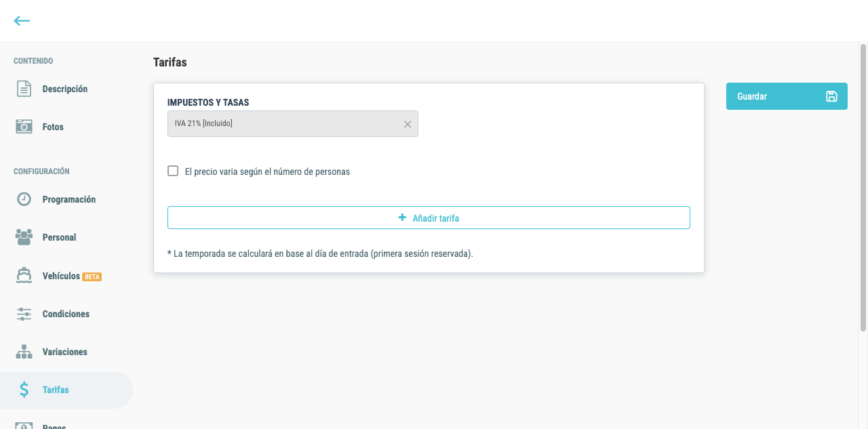This screenshot has height=429, width=868.
Task: Remove the IVA 21% tax entry
Action: [408, 124]
